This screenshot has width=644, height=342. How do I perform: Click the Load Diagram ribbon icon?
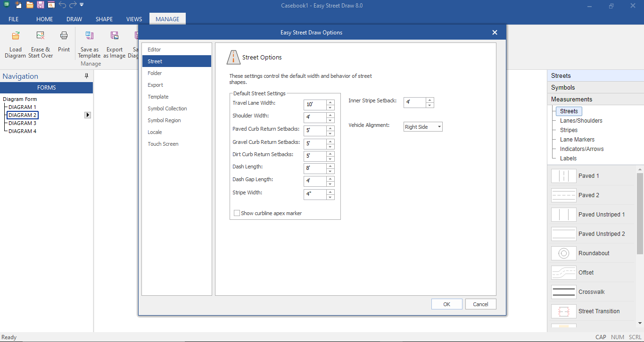[x=16, y=35]
